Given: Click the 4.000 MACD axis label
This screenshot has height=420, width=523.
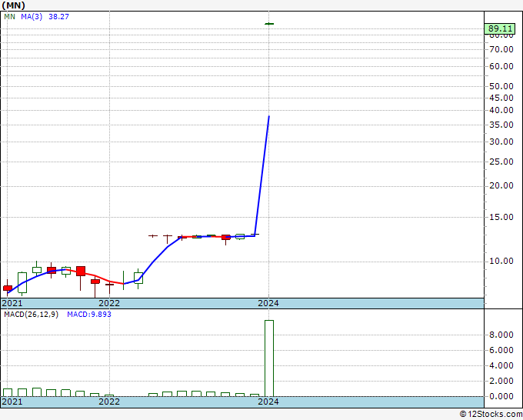Looking at the screenshot, I should (501, 365).
